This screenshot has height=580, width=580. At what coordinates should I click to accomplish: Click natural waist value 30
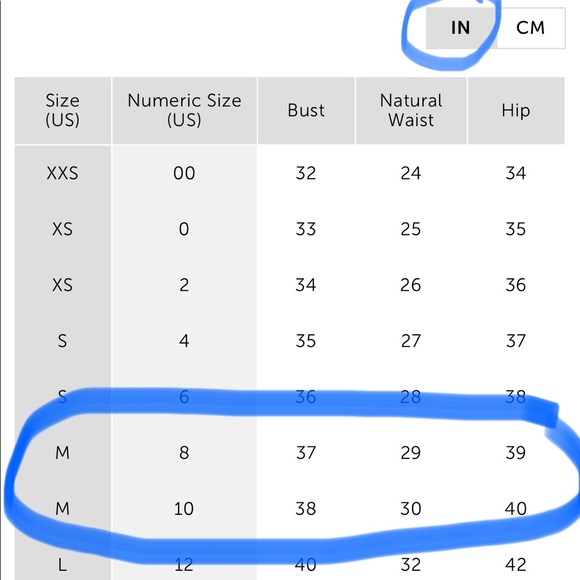coord(411,509)
